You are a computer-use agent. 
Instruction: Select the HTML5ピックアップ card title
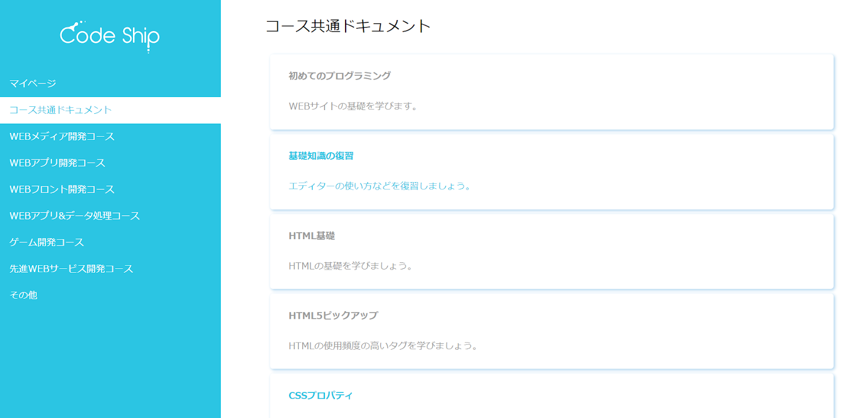click(x=333, y=316)
